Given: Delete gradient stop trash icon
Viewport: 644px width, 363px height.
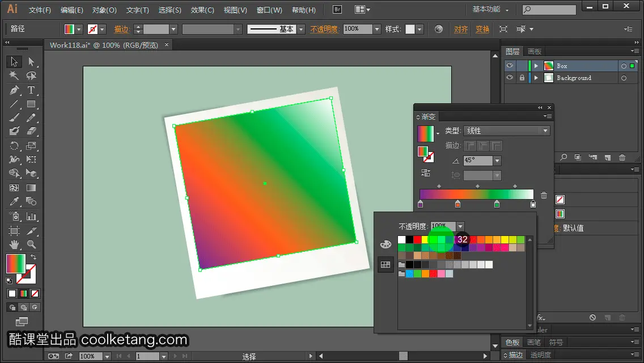Looking at the screenshot, I should 544,195.
